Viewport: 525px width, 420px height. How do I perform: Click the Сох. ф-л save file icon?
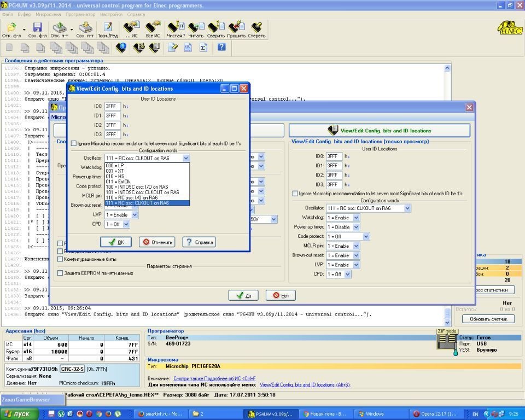37,27
